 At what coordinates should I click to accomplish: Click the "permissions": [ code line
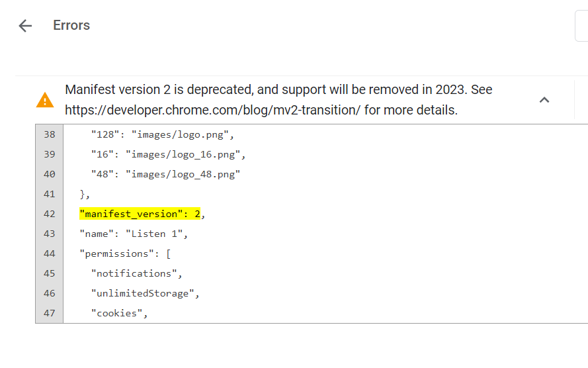(125, 253)
